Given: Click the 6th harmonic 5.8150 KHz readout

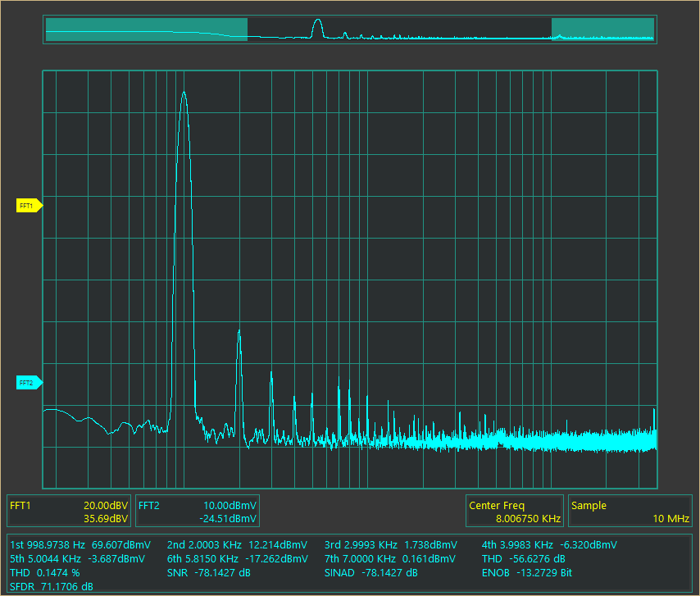Looking at the screenshot, I should [238, 558].
